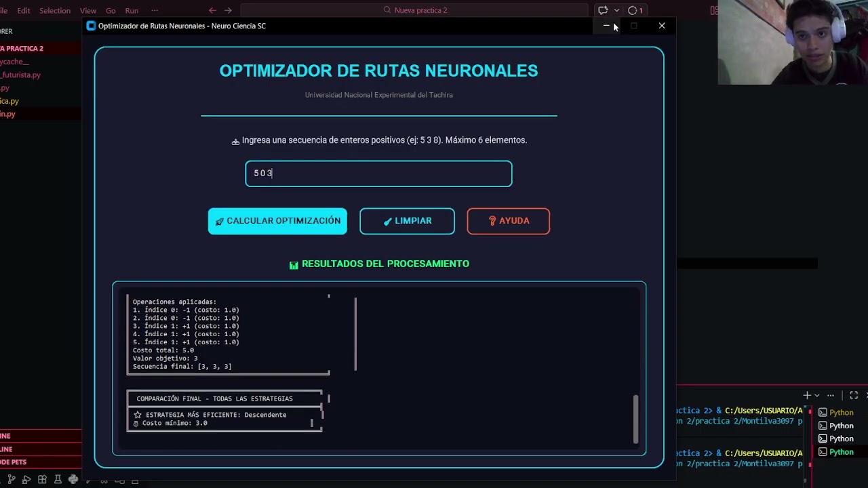Open the View menu in VS Code
The height and width of the screenshot is (488, 868).
(x=88, y=10)
